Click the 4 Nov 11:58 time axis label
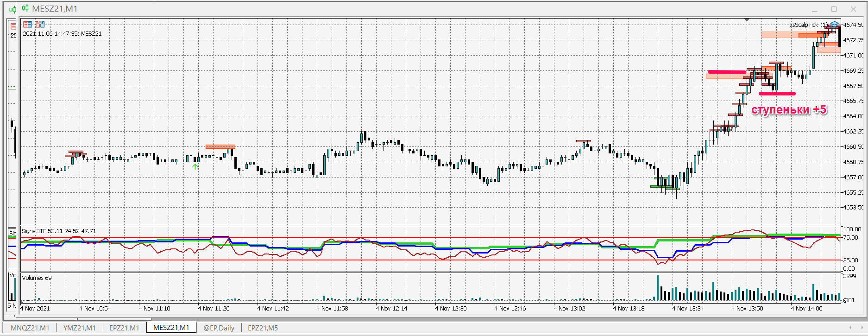 (332, 308)
